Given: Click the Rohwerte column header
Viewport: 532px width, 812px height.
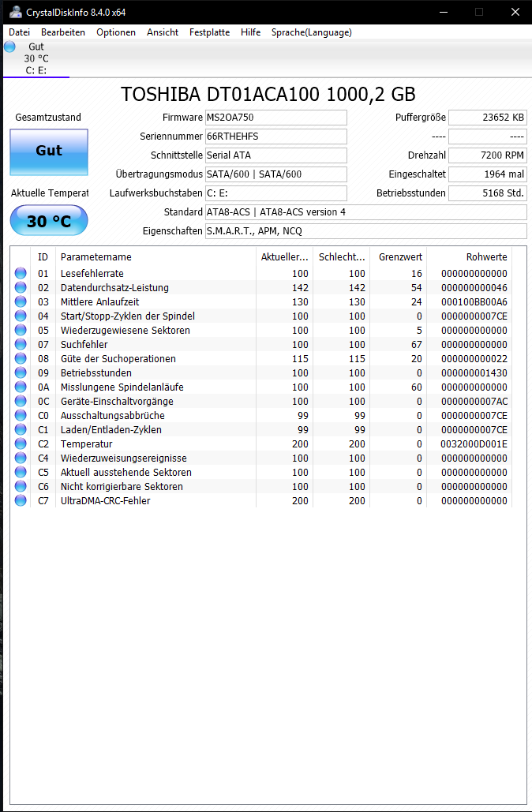Looking at the screenshot, I should click(470, 257).
